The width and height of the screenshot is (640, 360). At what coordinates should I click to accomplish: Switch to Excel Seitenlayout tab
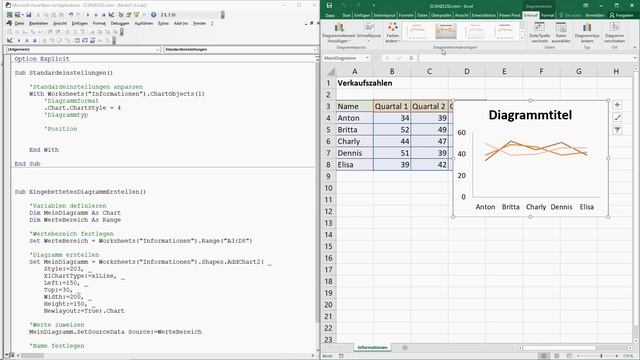point(384,15)
